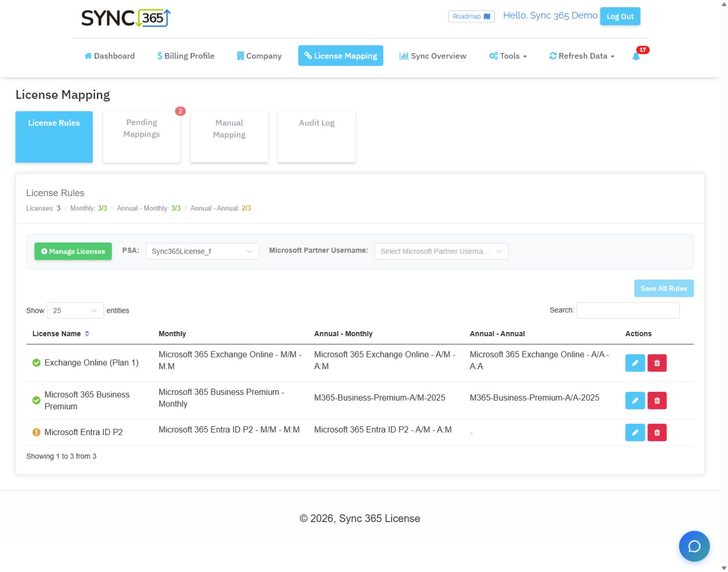Screen dimensions: 728x572
Task: Edit the Exchange Online (Plan 1) rule
Action: click(x=635, y=363)
